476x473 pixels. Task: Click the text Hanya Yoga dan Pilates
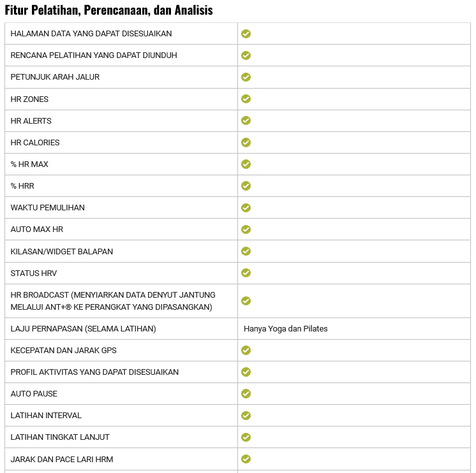pos(285,329)
